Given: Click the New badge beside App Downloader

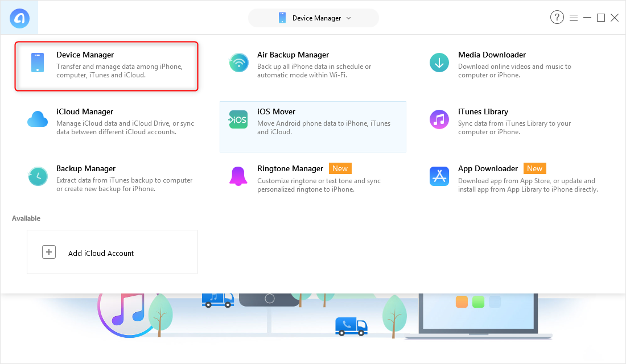Looking at the screenshot, I should tap(534, 168).
